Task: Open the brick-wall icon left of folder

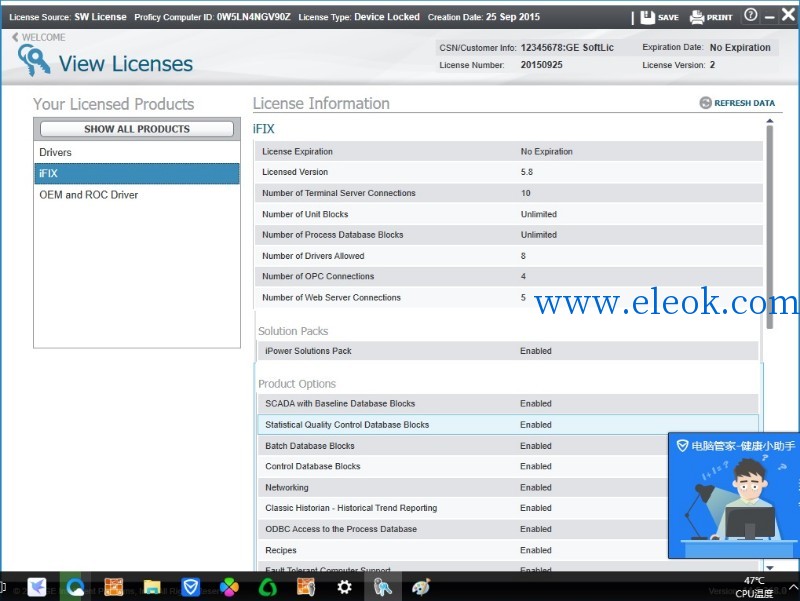Action: (113, 587)
